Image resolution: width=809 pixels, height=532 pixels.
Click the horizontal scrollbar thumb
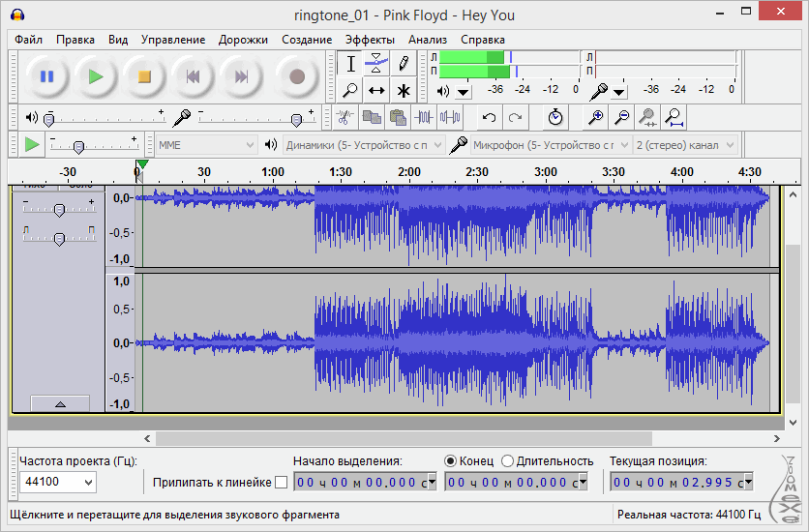(404, 439)
